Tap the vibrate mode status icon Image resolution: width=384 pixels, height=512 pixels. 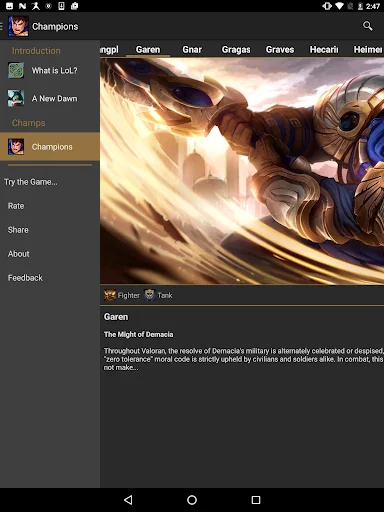327,6
